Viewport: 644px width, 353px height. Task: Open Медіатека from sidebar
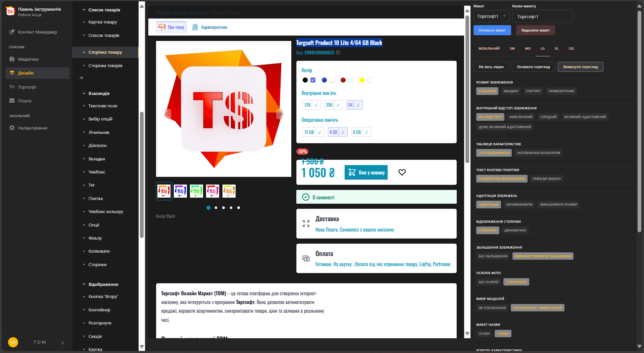point(28,59)
